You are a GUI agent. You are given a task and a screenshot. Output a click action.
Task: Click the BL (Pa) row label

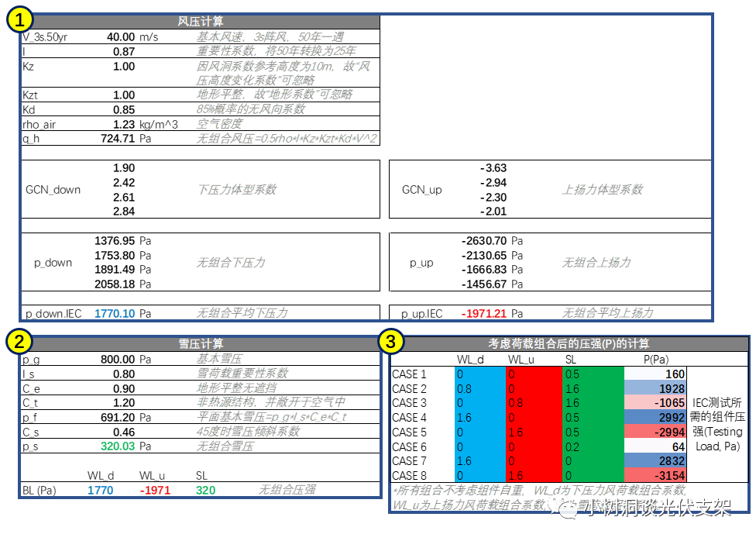pyautogui.click(x=40, y=491)
